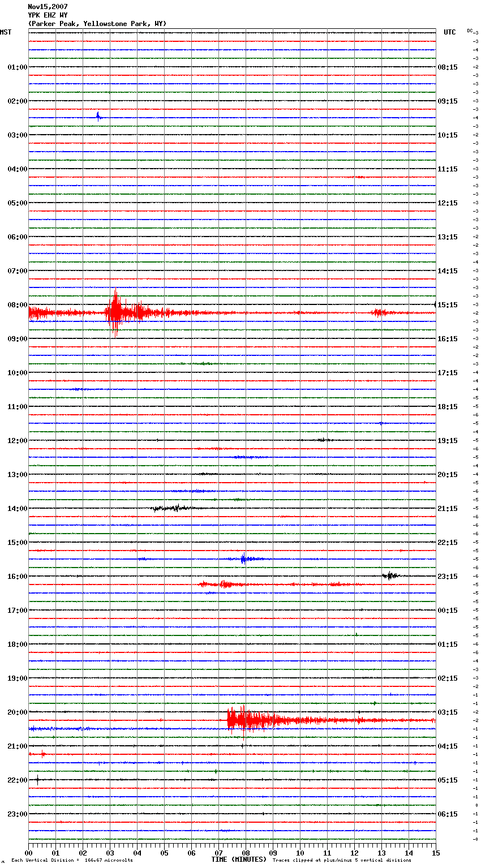
Task: Select the 16:00 MST time label
Action: click(x=18, y=577)
